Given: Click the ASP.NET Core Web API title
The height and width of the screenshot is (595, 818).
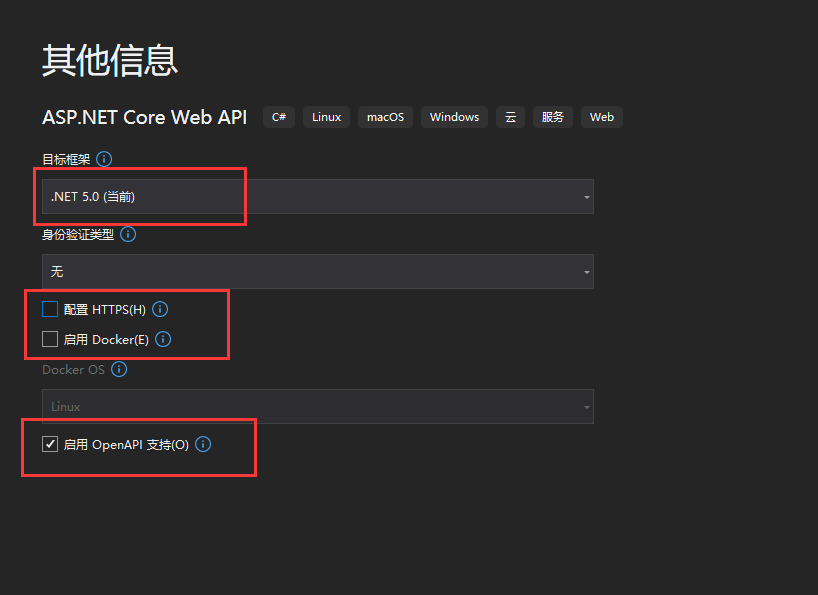Looking at the screenshot, I should tap(144, 117).
